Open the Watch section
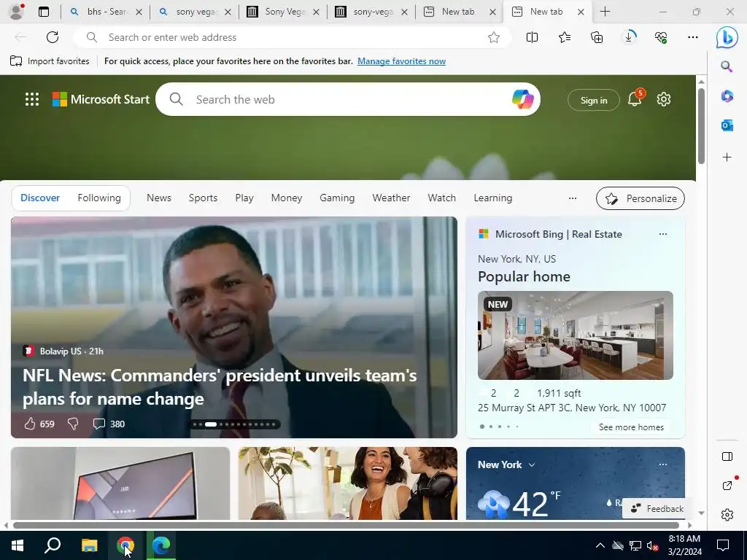This screenshot has height=560, width=747. 441,198
